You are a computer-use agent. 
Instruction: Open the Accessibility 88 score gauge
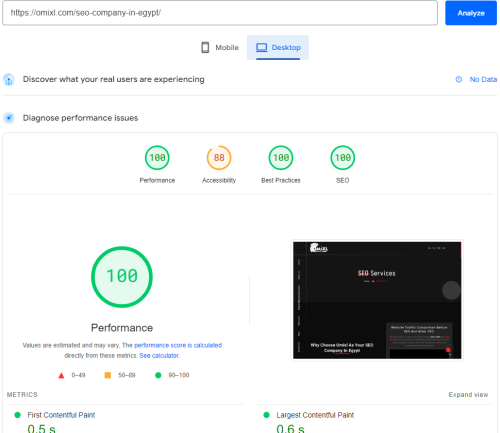[x=219, y=158]
